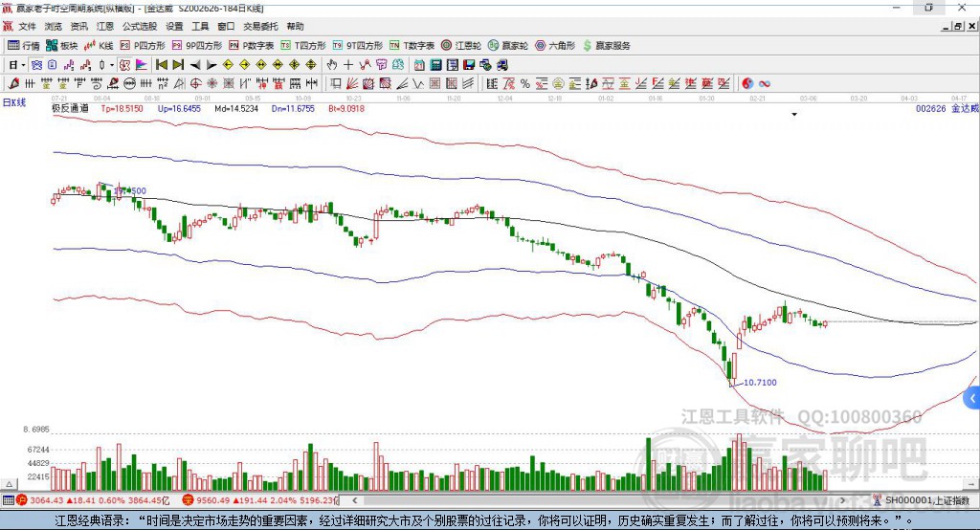Image resolution: width=980 pixels, height=530 pixels.
Task: Open the T数字表 tool
Action: coord(412,46)
